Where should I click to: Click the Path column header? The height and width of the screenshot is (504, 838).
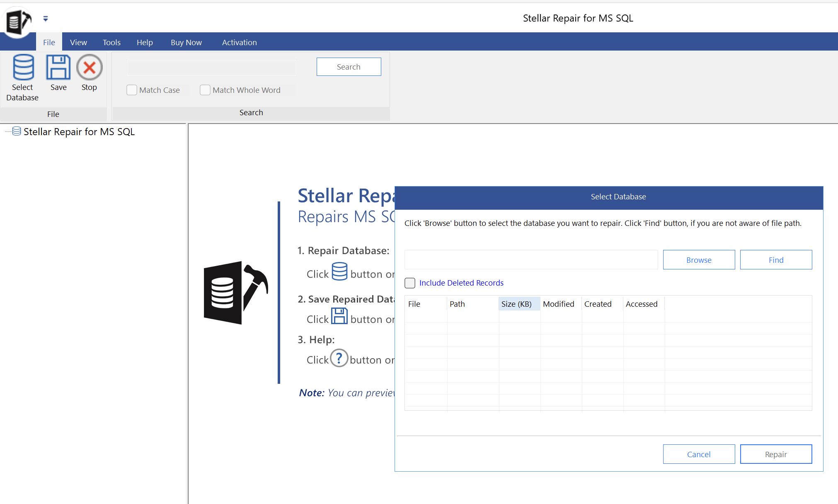[x=473, y=304]
